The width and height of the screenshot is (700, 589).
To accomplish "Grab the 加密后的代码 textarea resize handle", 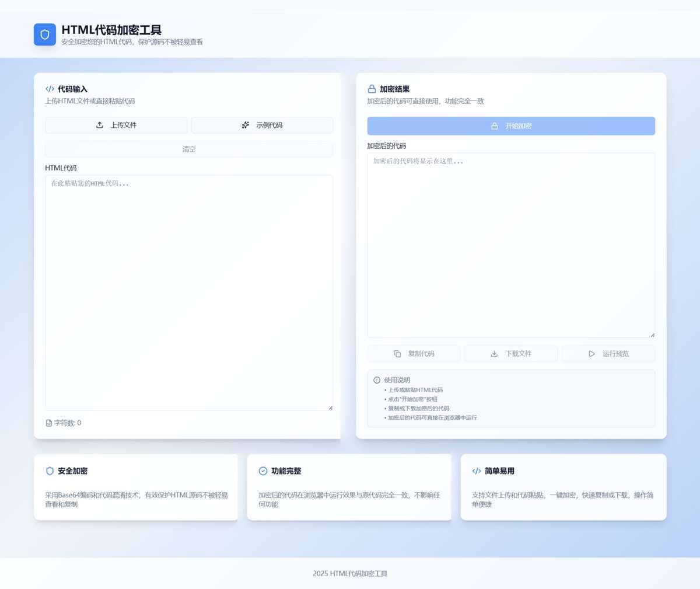I will 652,334.
